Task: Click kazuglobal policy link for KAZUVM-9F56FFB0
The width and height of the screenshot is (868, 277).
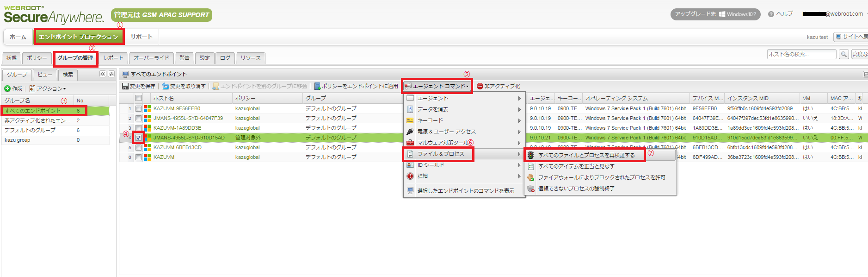Action: click(247, 108)
